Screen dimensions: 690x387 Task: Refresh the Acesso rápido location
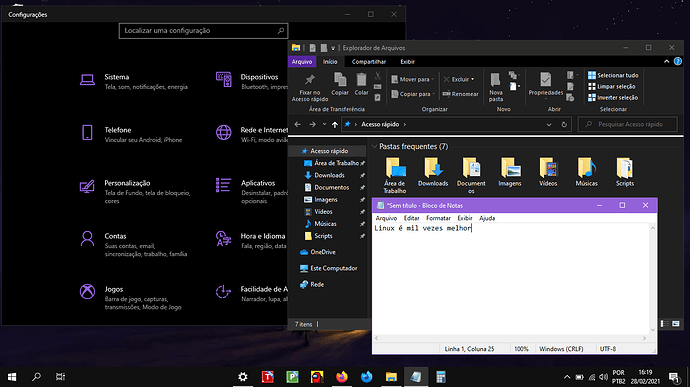(564, 125)
